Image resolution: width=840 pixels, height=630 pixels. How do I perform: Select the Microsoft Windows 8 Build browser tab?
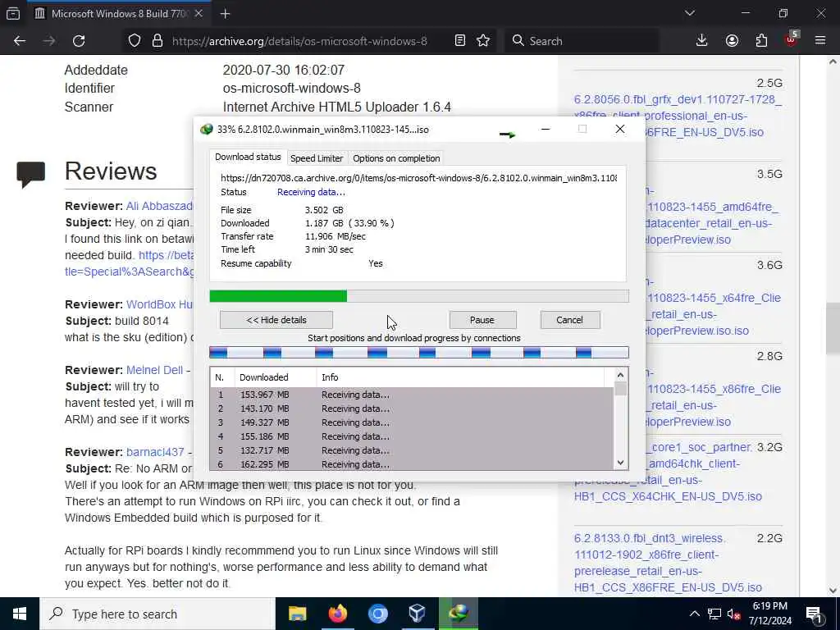118,14
